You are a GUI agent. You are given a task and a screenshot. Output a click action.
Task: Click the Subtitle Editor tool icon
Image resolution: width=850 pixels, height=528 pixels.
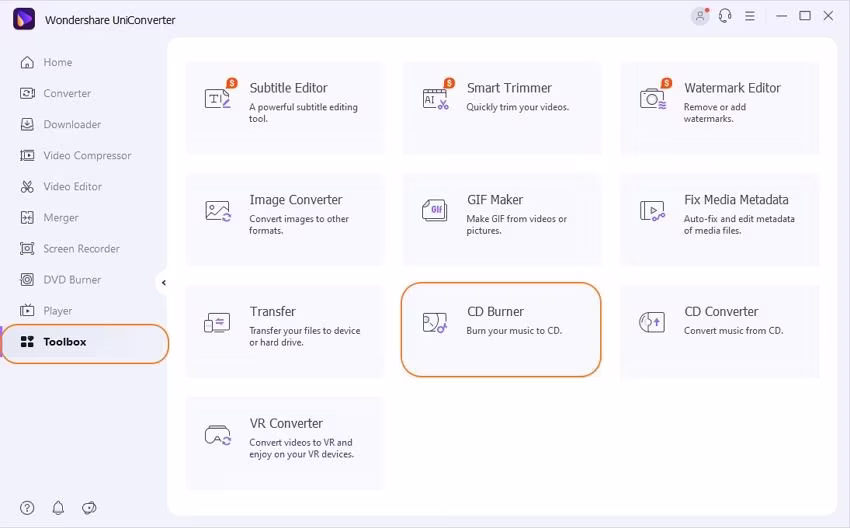tap(218, 97)
